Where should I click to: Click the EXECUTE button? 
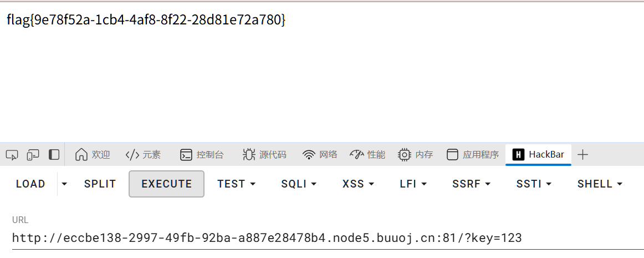click(166, 184)
